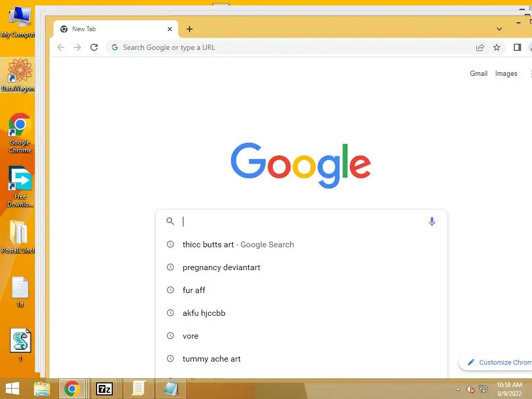Expand the tab search chevron
Screen dimensions: 532x399
click(x=499, y=29)
